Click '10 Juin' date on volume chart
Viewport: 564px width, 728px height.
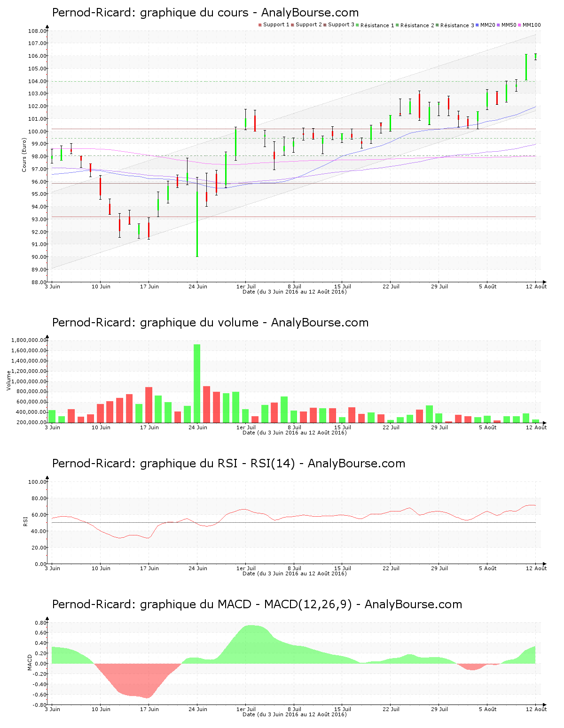pyautogui.click(x=101, y=427)
